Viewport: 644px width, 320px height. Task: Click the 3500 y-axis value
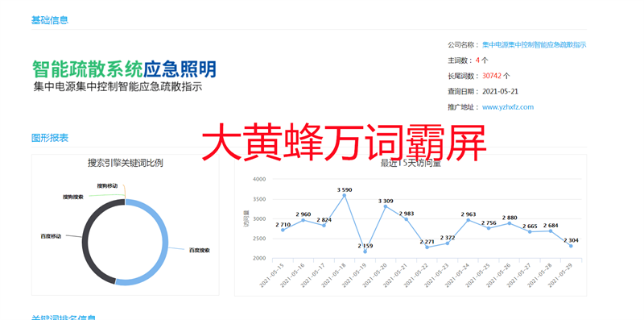pyautogui.click(x=260, y=199)
